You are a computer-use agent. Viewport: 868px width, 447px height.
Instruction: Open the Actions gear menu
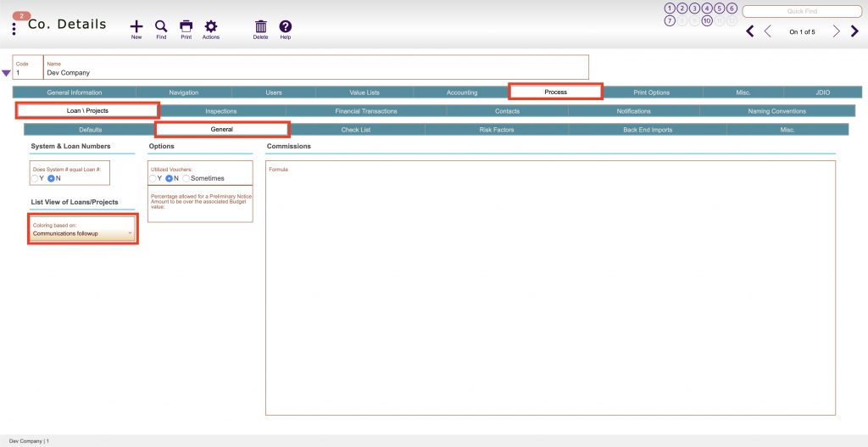211,26
